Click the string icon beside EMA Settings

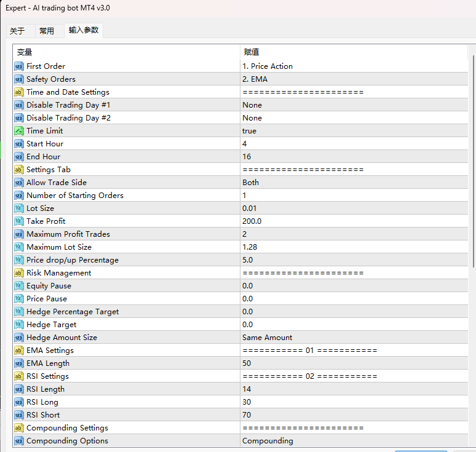click(19, 351)
